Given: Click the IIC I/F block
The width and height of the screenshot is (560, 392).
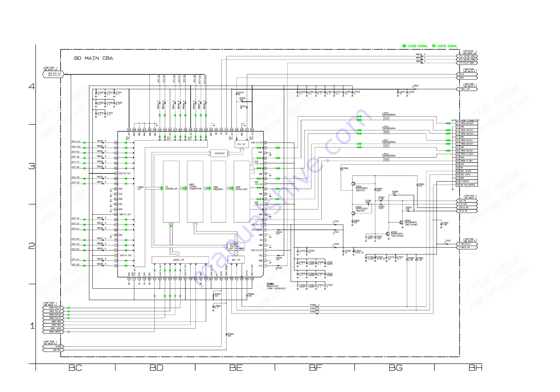Looking at the screenshot, I should (241, 144).
